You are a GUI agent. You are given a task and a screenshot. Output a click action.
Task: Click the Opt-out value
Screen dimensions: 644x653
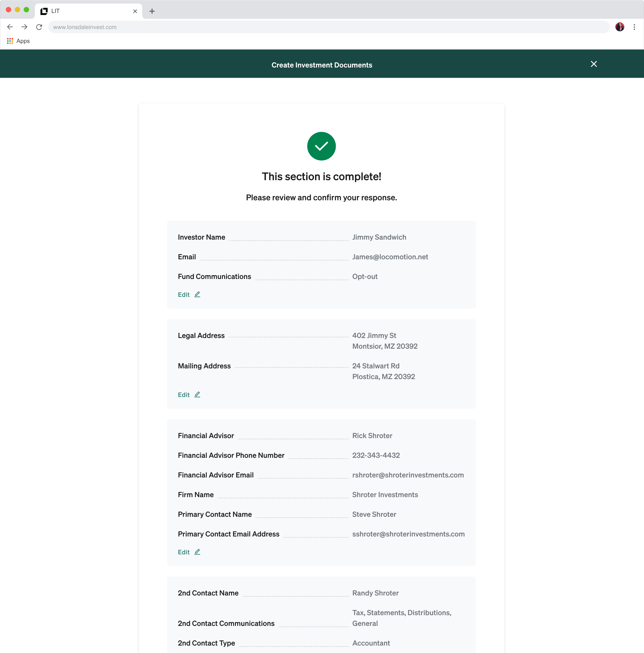(365, 277)
